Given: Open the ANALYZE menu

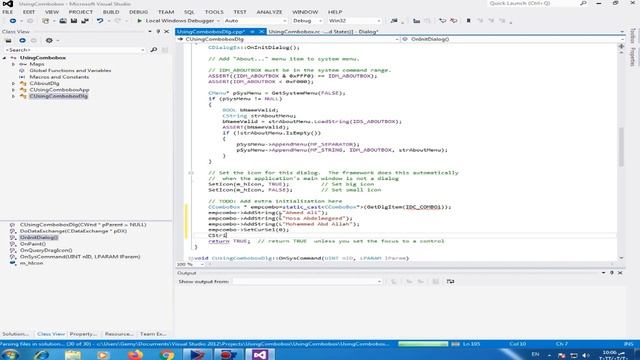Looking at the screenshot, I should (269, 12).
